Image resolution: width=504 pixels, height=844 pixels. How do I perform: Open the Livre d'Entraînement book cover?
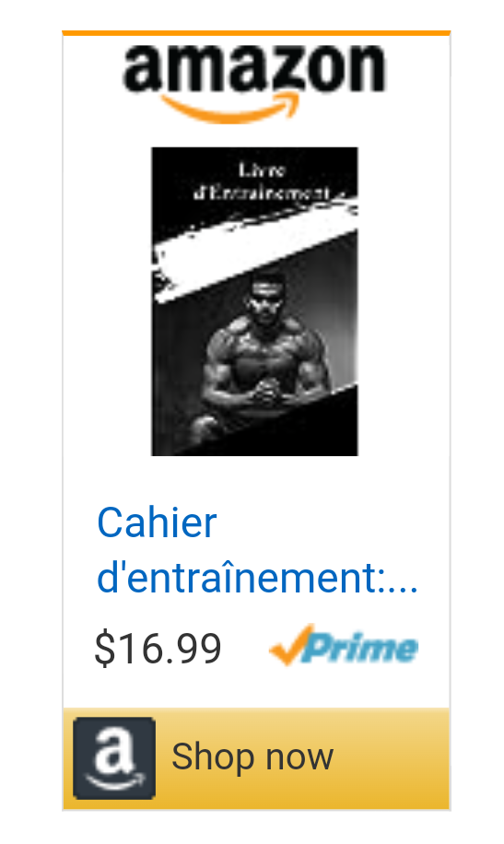click(x=254, y=301)
